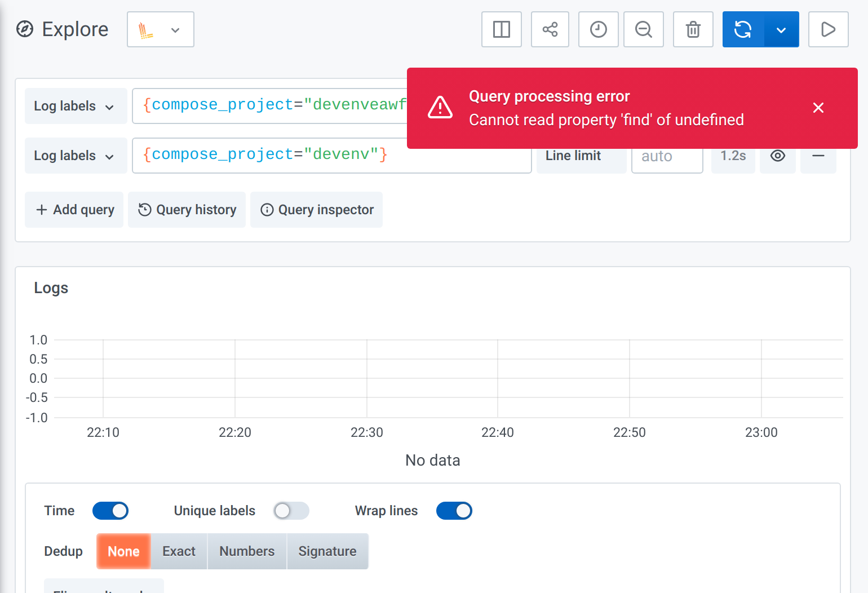Viewport: 868px width, 593px height.
Task: Select Dedup None option
Action: [123, 551]
